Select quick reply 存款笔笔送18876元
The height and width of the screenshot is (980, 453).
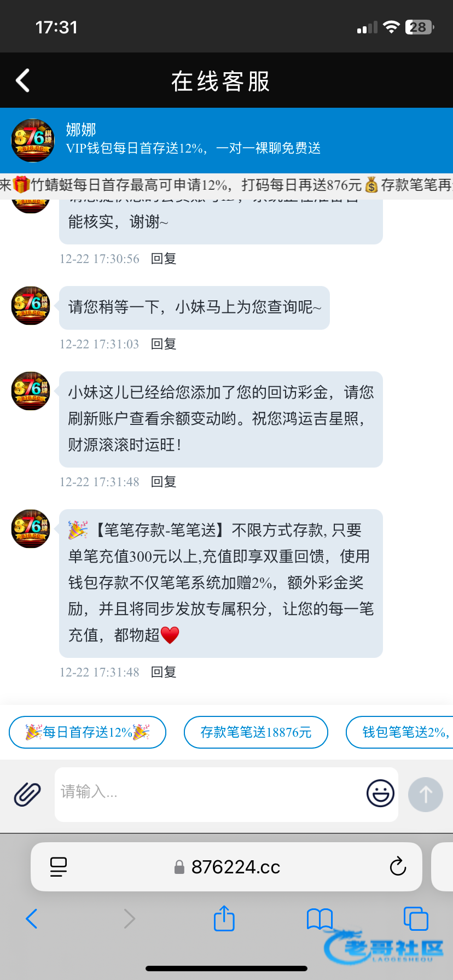pyautogui.click(x=256, y=732)
